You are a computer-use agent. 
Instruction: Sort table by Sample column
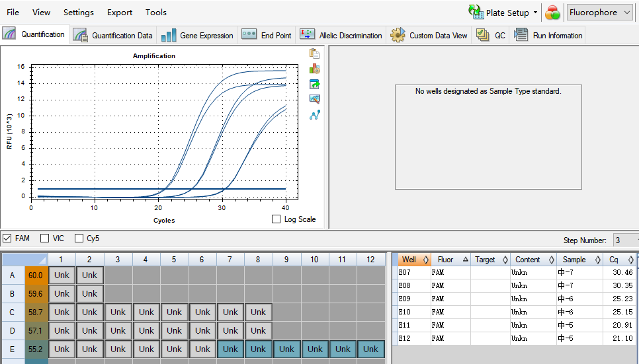point(579,260)
